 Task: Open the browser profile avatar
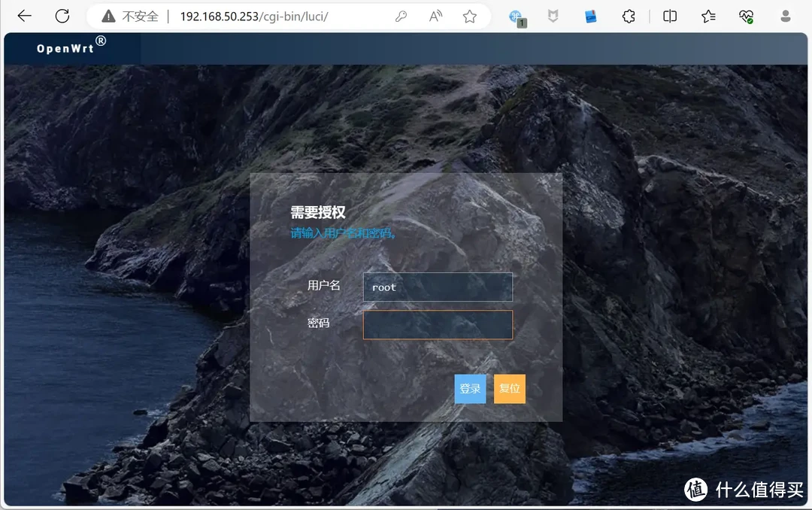pyautogui.click(x=785, y=16)
